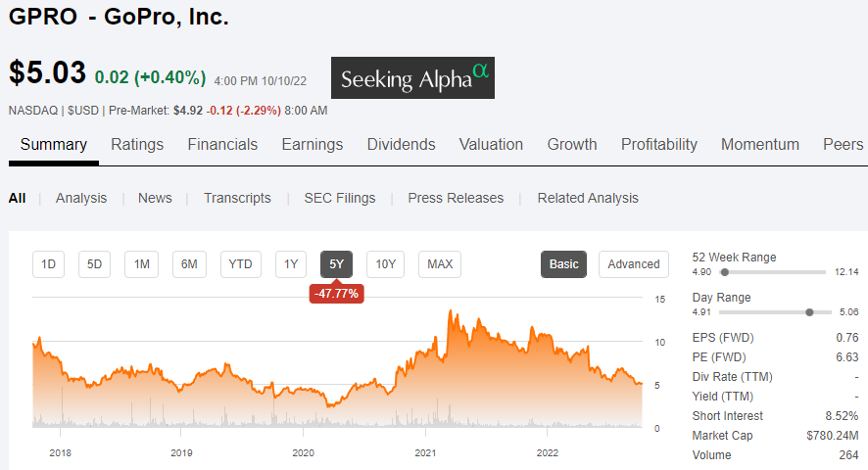This screenshot has height=470, width=868.
Task: Switch chart to 10Y range
Action: coord(385,264)
